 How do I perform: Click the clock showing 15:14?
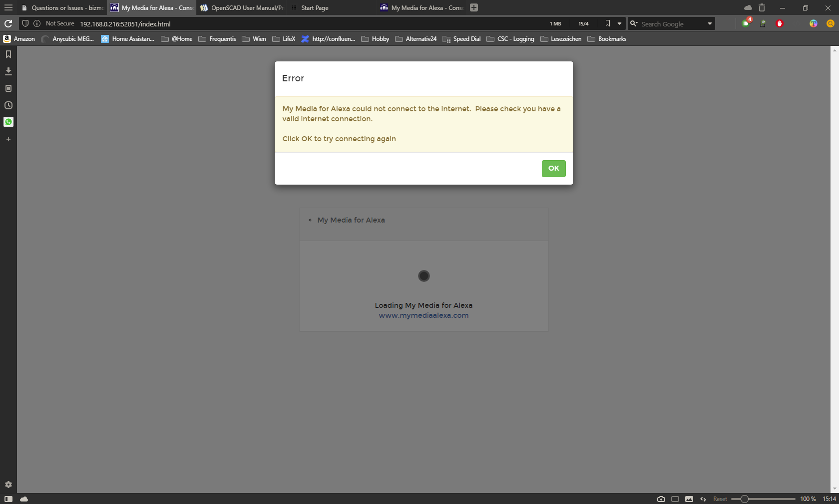[x=829, y=499]
